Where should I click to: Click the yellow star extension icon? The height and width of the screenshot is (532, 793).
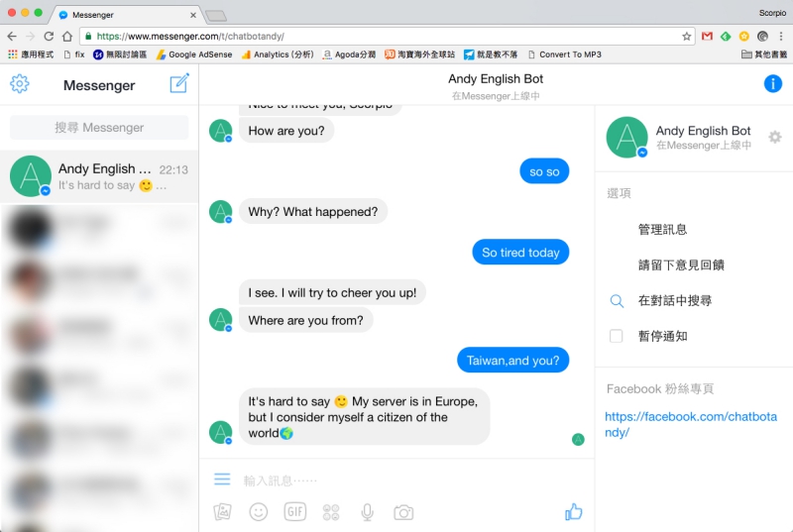(x=744, y=36)
